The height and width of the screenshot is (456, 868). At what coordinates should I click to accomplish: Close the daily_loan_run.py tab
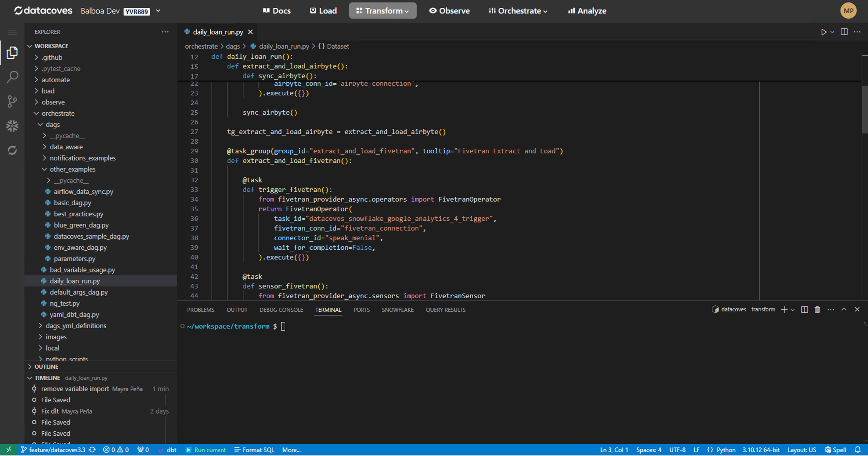click(250, 32)
